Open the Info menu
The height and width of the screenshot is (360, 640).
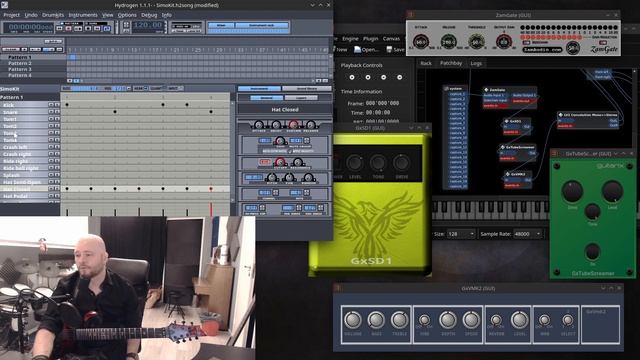tap(167, 15)
